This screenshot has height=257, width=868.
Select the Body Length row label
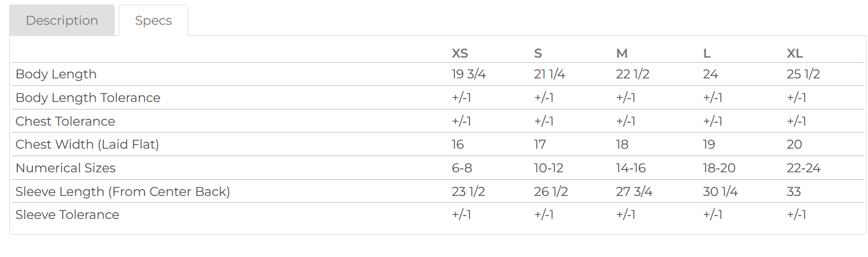56,74
